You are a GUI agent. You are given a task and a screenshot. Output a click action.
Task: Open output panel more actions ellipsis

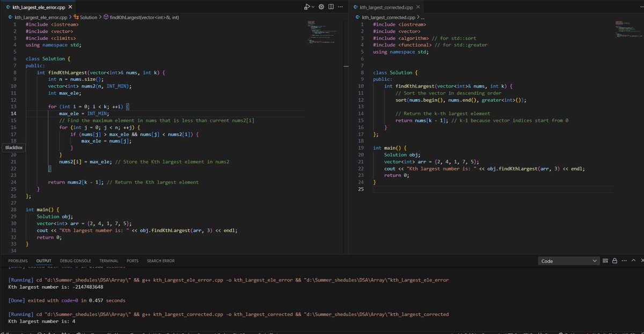[x=624, y=261]
